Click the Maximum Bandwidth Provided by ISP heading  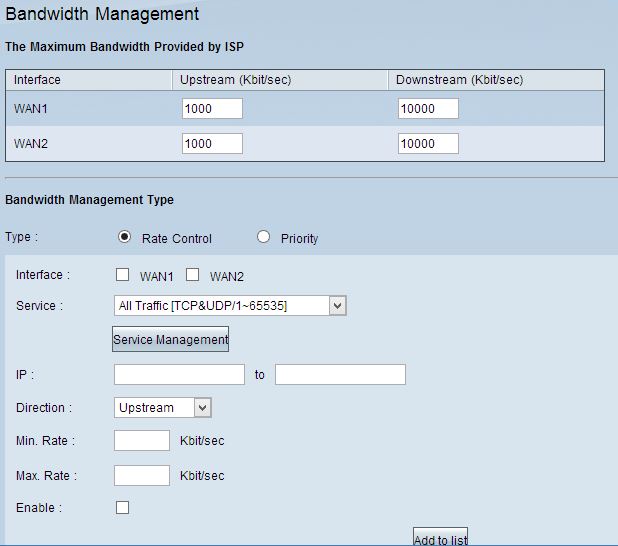point(125,47)
